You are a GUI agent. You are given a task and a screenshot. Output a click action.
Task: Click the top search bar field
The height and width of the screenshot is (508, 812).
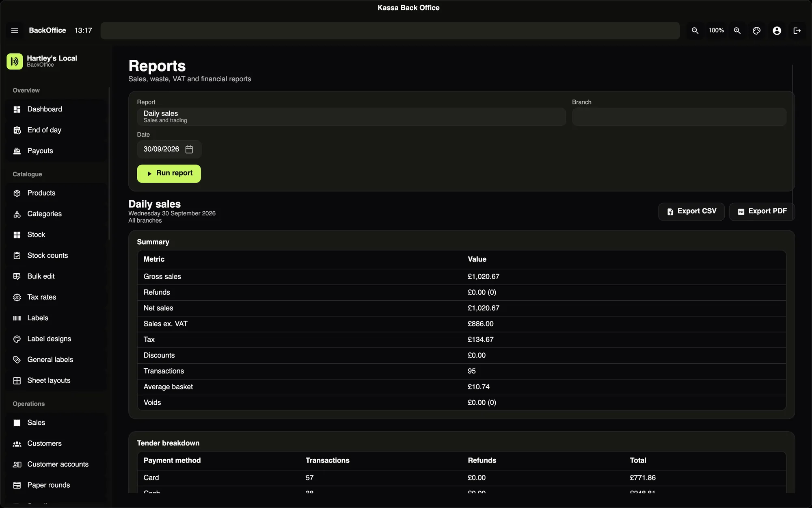(390, 30)
